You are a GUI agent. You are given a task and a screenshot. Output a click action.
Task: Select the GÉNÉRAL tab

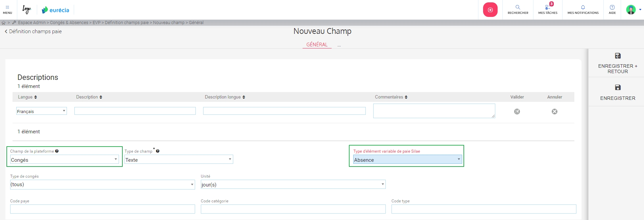(x=317, y=45)
